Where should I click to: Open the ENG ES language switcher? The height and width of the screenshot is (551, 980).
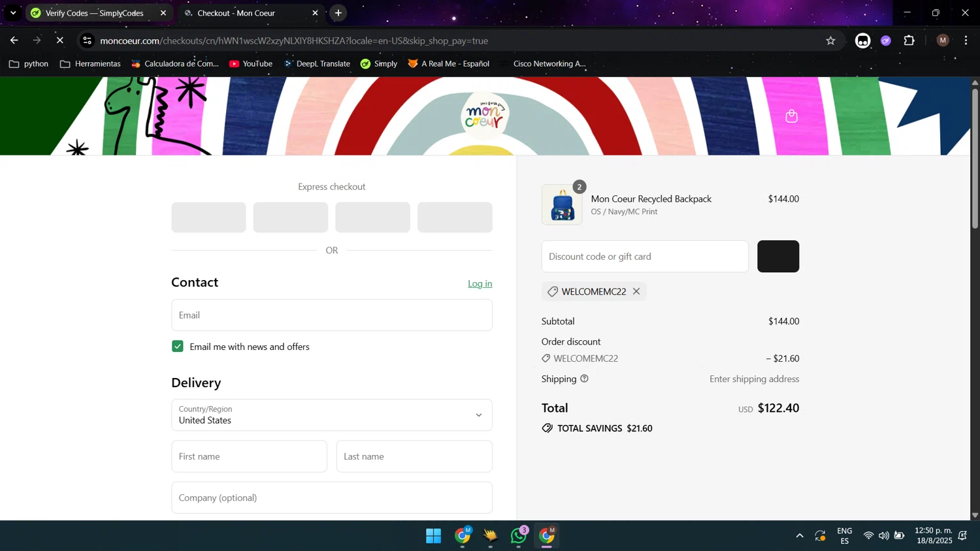pos(844,536)
